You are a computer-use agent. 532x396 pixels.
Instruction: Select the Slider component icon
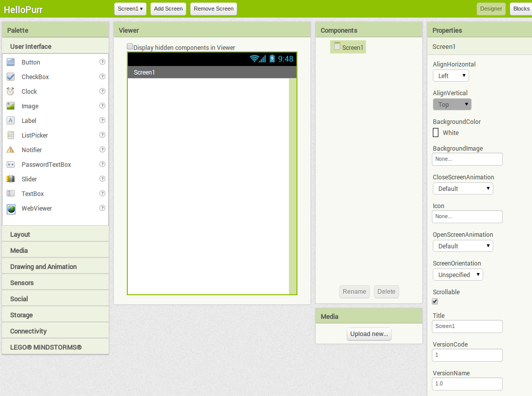point(11,179)
